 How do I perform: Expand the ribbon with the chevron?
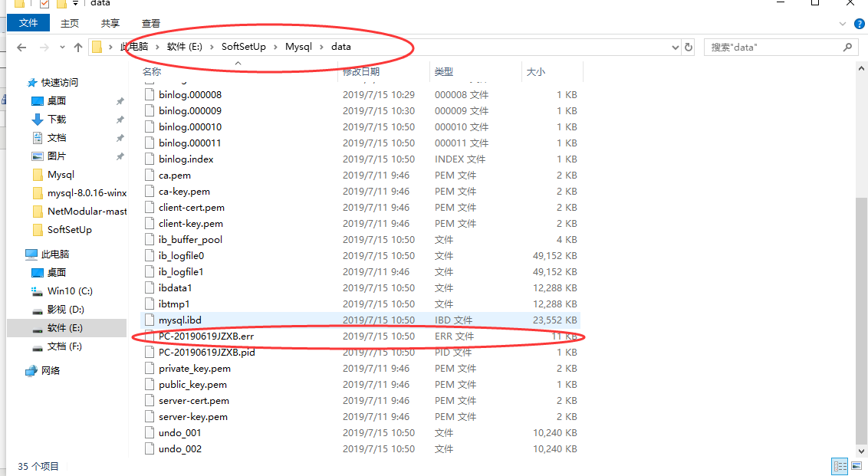(843, 24)
